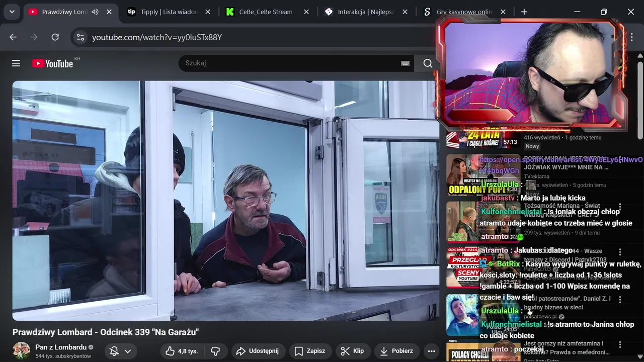Image resolution: width=644 pixels, height=362 pixels.
Task: Open the Przegląd Kulturystycznej Sceny thumbnail
Action: tap(483, 267)
